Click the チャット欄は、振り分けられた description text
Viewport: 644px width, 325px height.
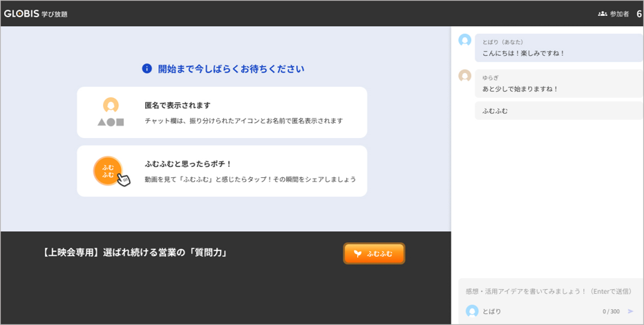243,121
